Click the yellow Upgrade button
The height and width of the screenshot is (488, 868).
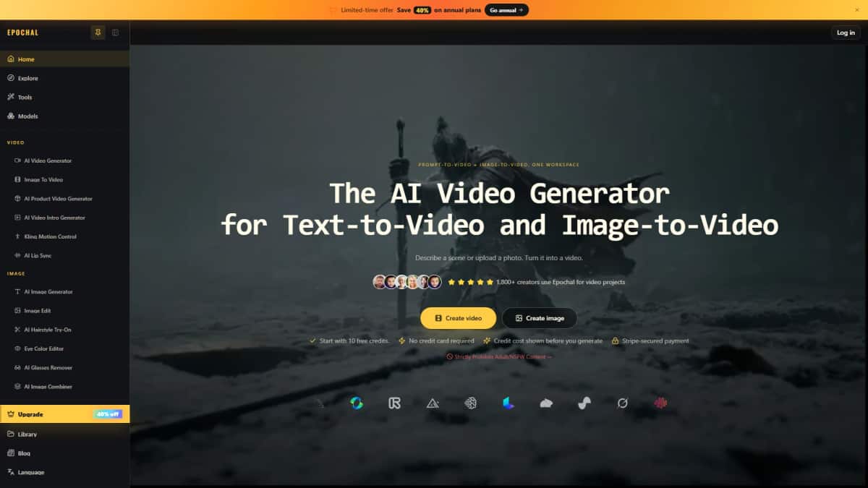pos(64,414)
